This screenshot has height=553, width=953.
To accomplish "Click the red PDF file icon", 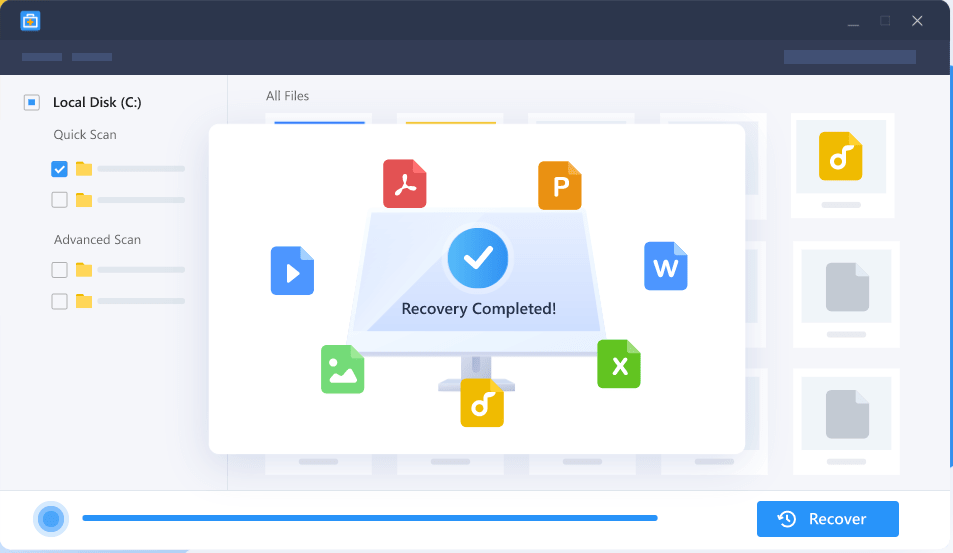I will coord(405,184).
